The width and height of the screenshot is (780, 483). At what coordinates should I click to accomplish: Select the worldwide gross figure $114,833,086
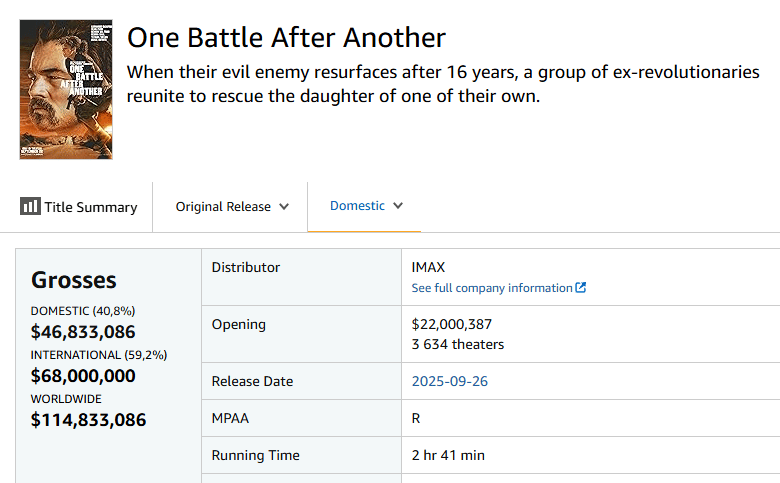[x=88, y=420]
